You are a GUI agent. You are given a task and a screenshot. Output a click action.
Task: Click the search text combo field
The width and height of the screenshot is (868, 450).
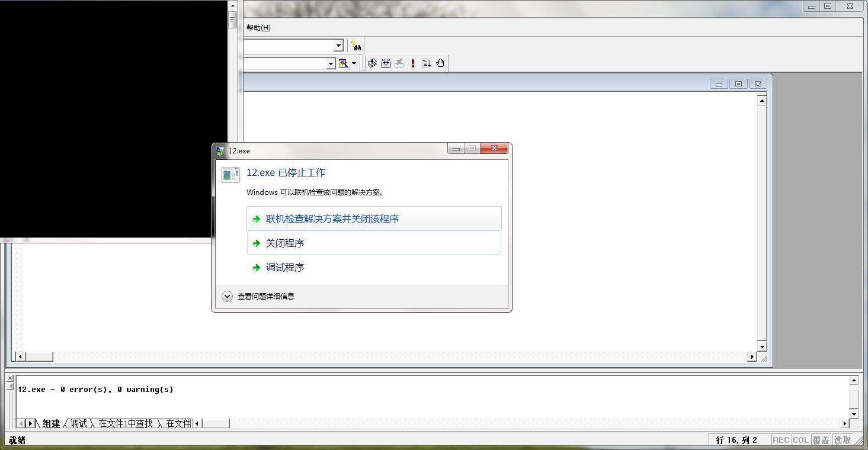[x=288, y=46]
